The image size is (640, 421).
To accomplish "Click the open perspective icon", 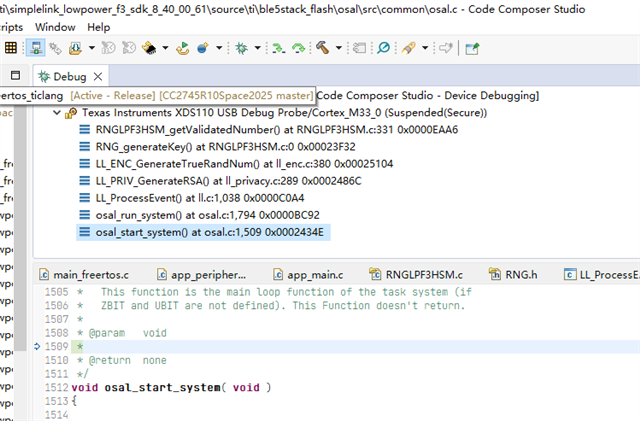I will [472, 49].
